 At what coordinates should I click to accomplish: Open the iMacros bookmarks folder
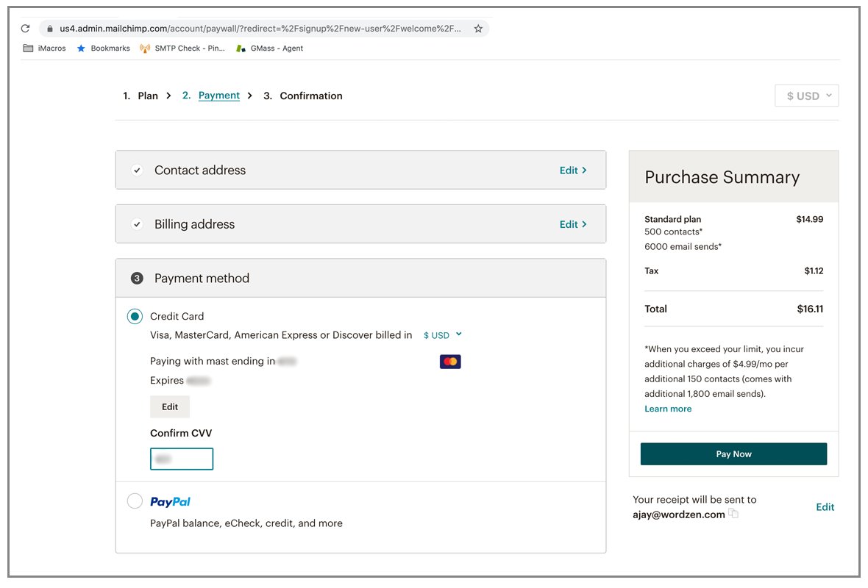tap(44, 48)
